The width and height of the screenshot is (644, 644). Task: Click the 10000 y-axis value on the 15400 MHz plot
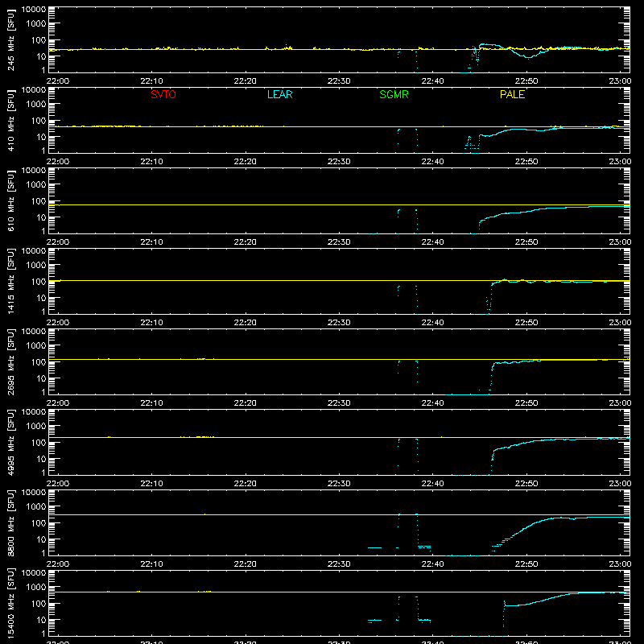tap(34, 573)
